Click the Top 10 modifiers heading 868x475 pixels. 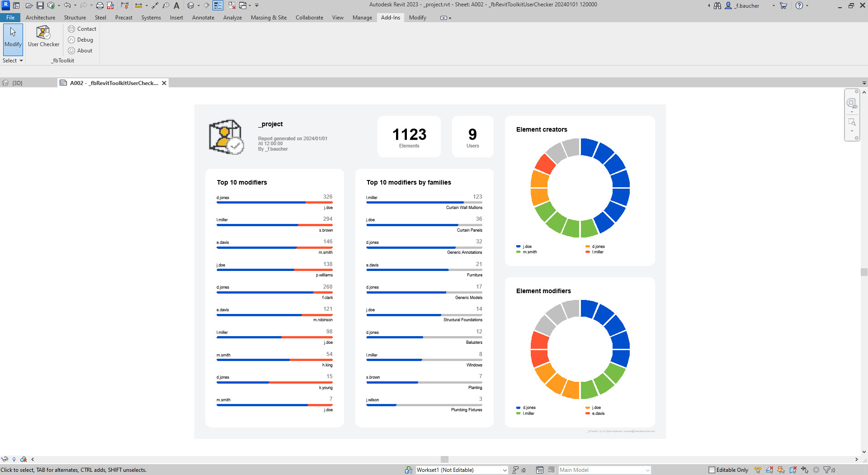coord(242,182)
